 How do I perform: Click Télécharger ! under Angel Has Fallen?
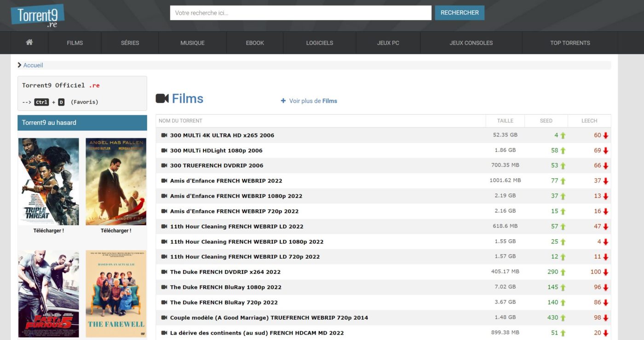tap(116, 231)
